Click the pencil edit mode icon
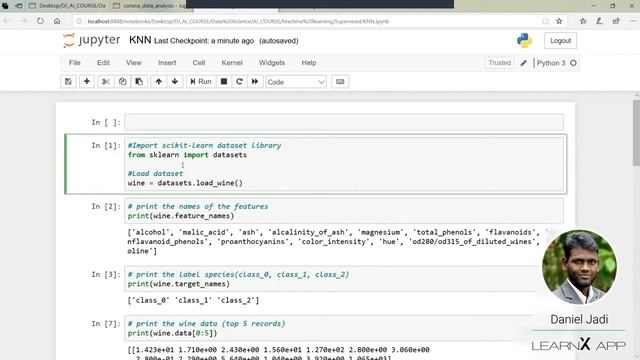The height and width of the screenshot is (360, 640). pos(523,63)
